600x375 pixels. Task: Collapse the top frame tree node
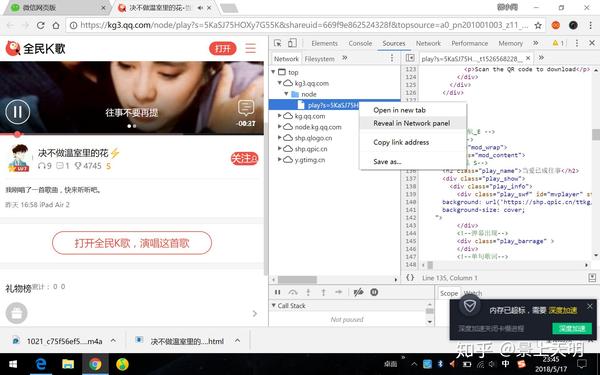[273, 72]
